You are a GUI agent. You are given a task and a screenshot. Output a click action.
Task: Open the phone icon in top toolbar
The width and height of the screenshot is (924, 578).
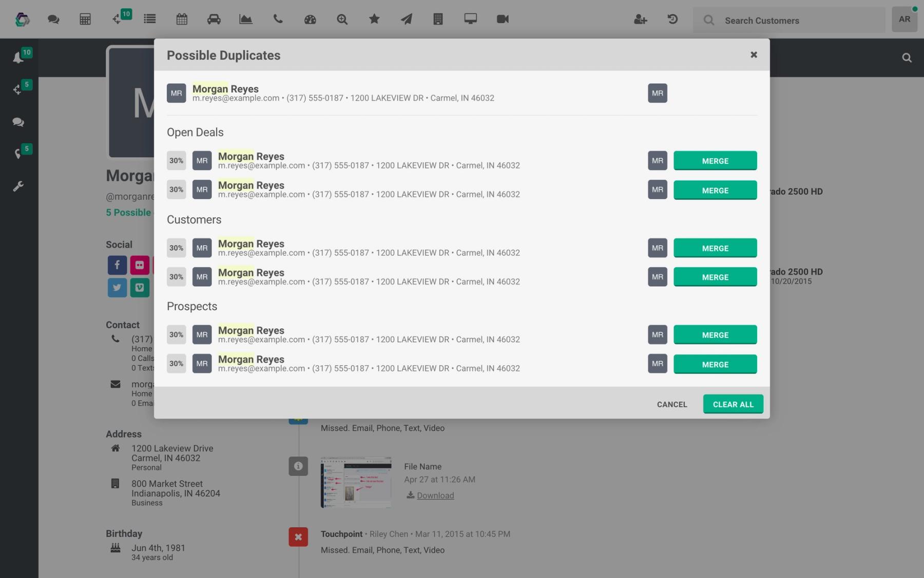[x=278, y=20]
